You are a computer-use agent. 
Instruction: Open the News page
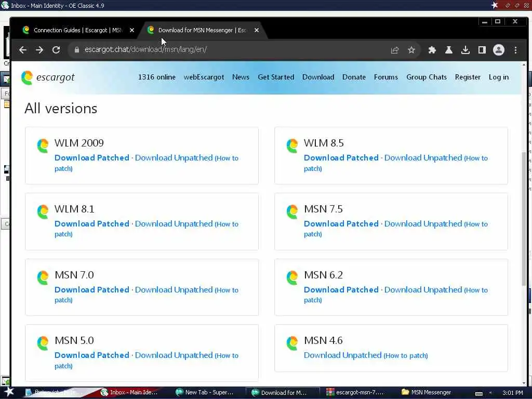click(241, 77)
